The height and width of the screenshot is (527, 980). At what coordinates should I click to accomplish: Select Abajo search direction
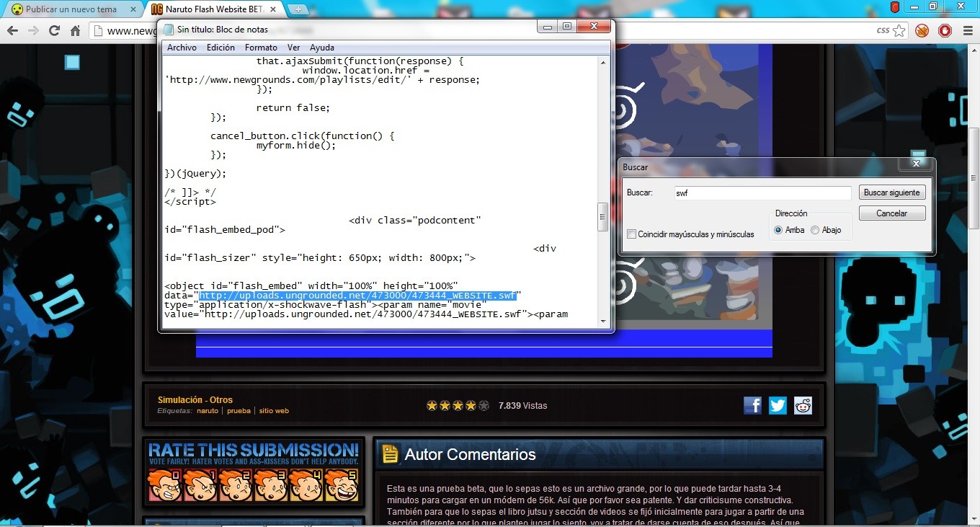(815, 230)
